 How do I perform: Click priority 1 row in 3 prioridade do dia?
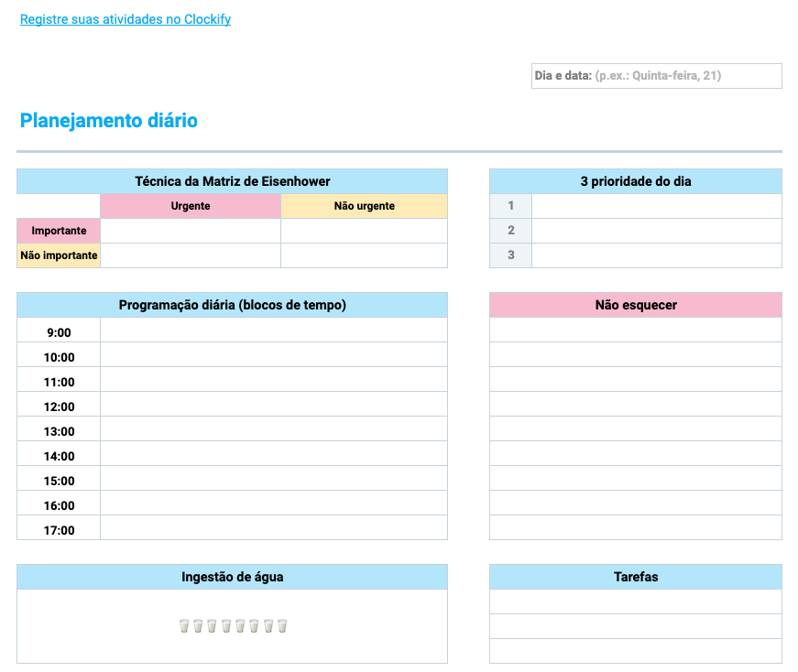pyautogui.click(x=656, y=206)
